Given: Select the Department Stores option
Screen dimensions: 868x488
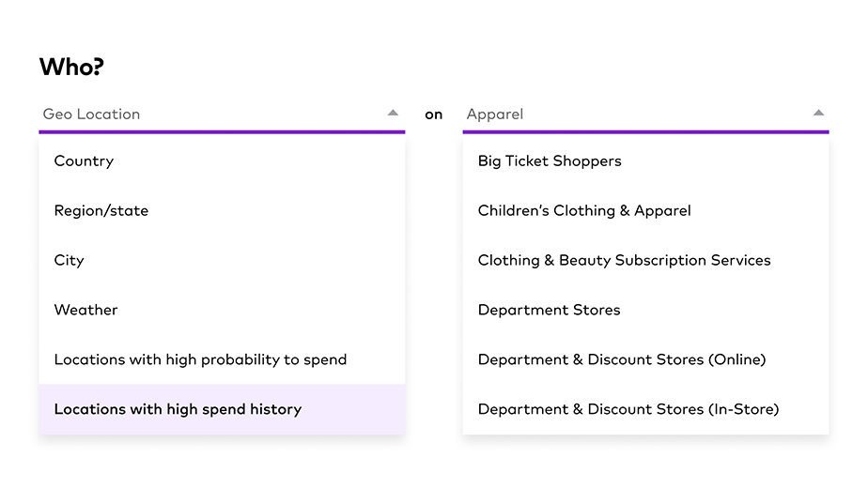Looking at the screenshot, I should 549,311.
